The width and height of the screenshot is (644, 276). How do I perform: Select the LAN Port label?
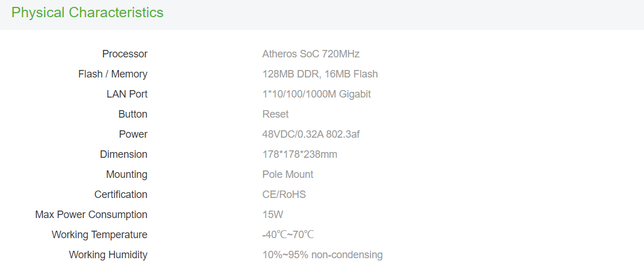127,94
